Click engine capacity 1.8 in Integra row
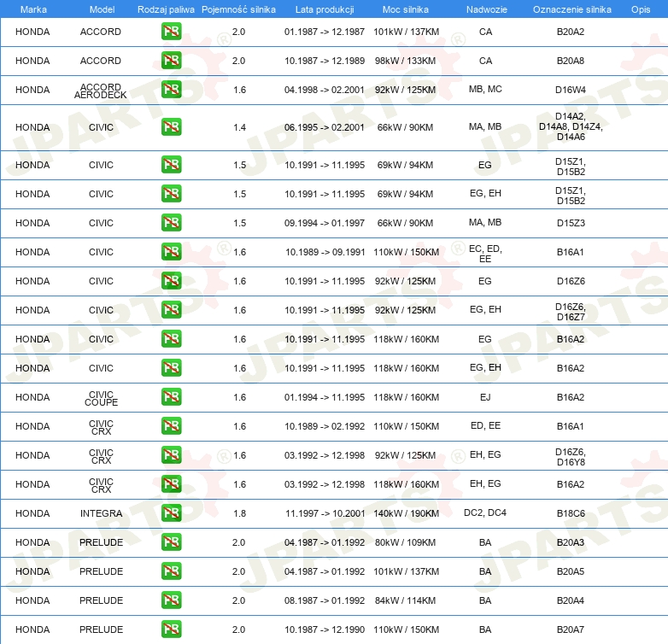 [x=239, y=513]
